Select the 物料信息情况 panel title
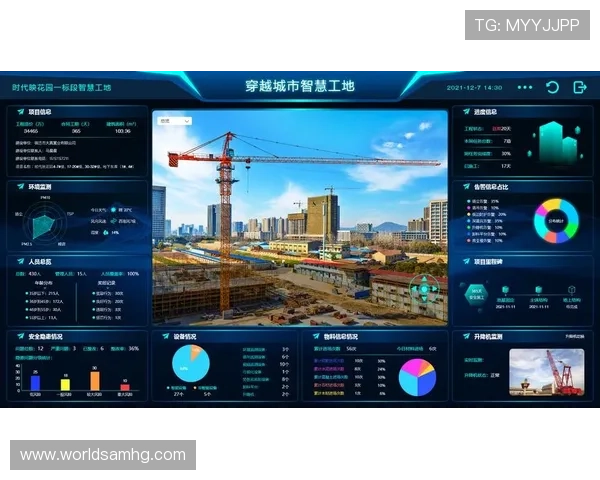The height and width of the screenshot is (480, 600). coord(341,337)
